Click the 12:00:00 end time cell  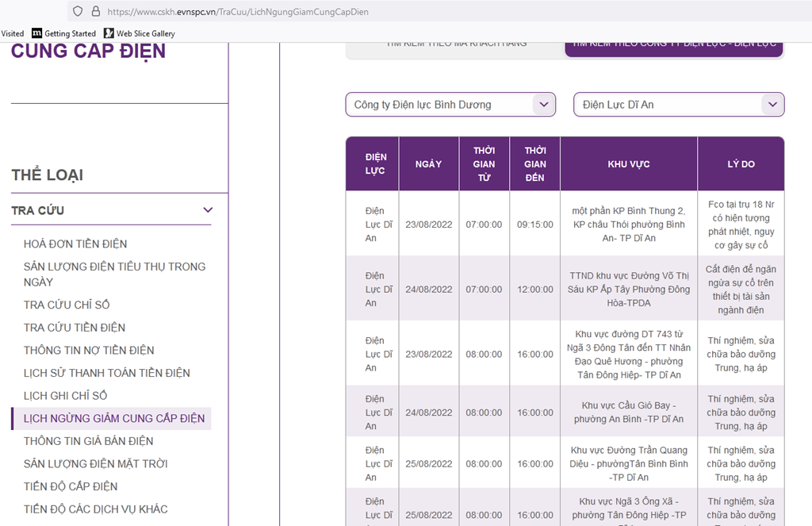coord(535,289)
